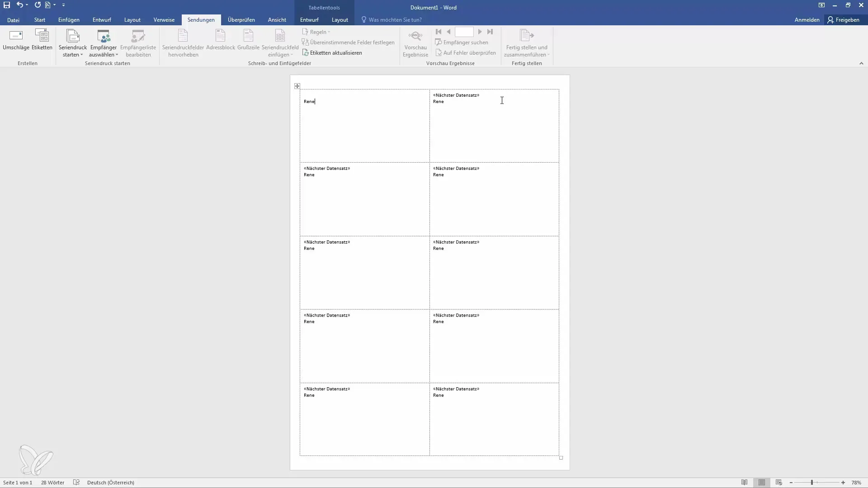Insert an Adressblock
Screen dimensions: 868x488
tap(221, 40)
